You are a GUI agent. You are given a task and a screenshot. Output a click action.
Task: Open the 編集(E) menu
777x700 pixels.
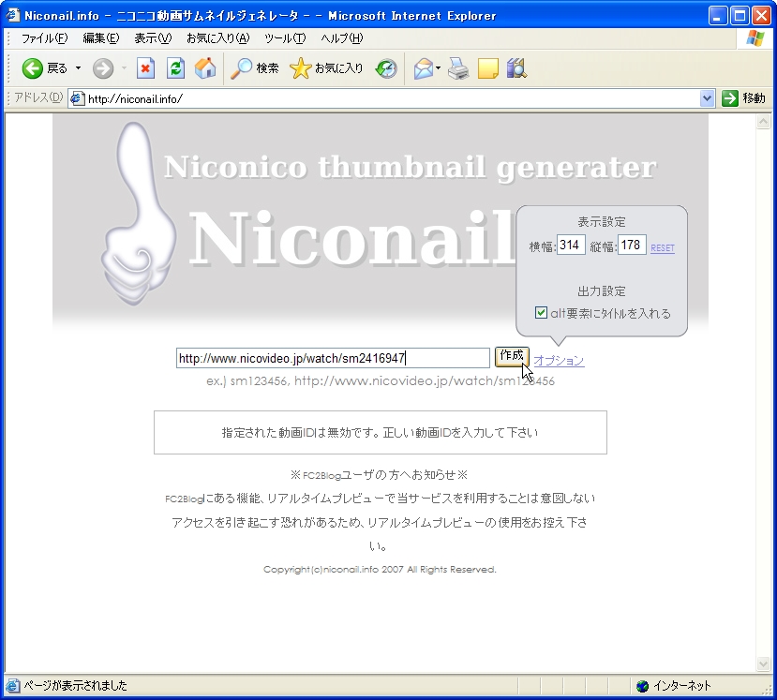pos(101,38)
